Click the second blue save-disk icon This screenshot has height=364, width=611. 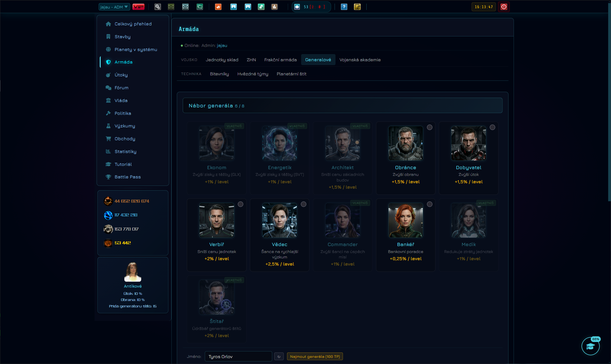pos(248,7)
